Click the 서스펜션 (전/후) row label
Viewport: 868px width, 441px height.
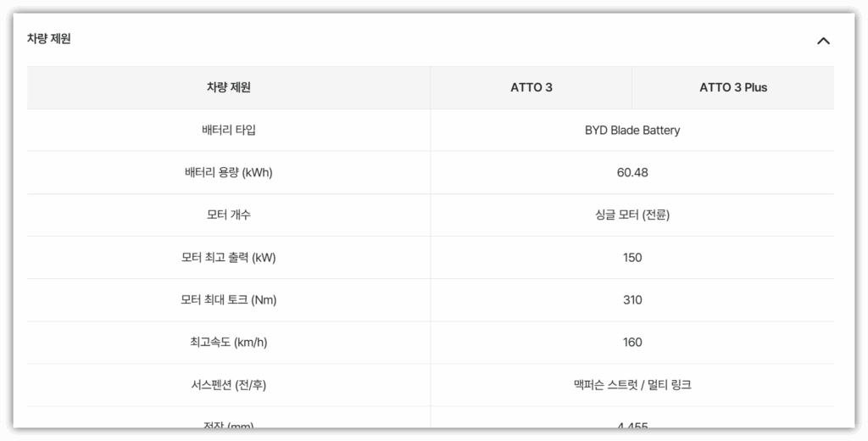point(228,385)
